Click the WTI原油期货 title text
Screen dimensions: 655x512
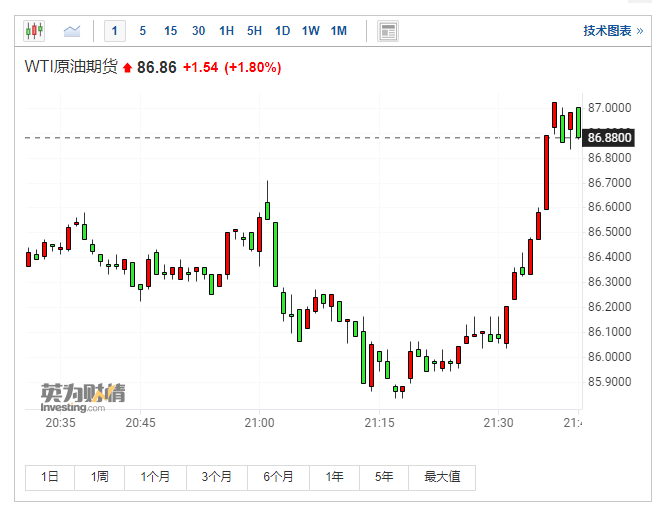[71, 67]
